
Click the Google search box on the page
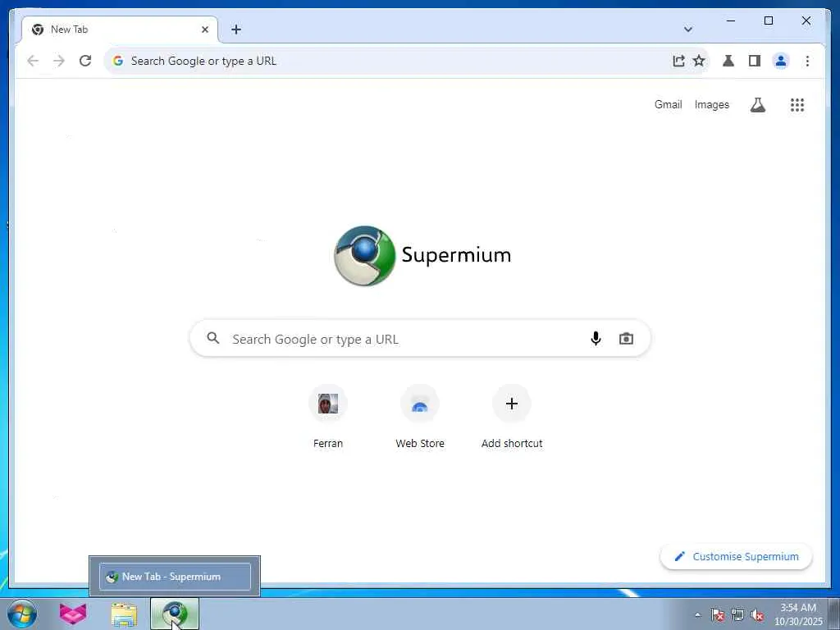[x=420, y=339]
